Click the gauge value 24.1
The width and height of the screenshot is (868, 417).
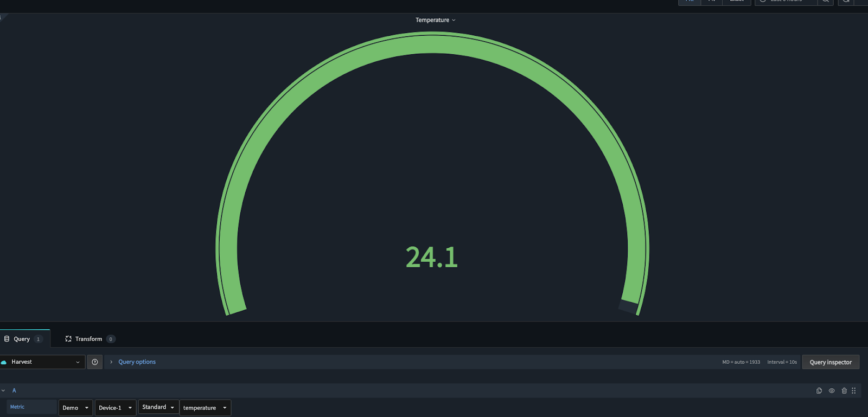click(x=432, y=257)
